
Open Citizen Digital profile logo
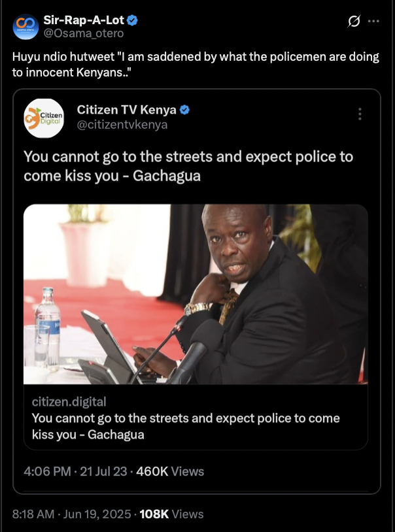[x=44, y=118]
